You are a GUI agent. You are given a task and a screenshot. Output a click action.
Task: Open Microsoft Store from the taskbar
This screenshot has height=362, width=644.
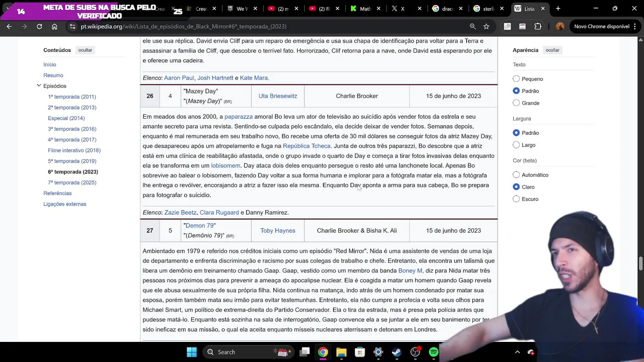click(359, 352)
